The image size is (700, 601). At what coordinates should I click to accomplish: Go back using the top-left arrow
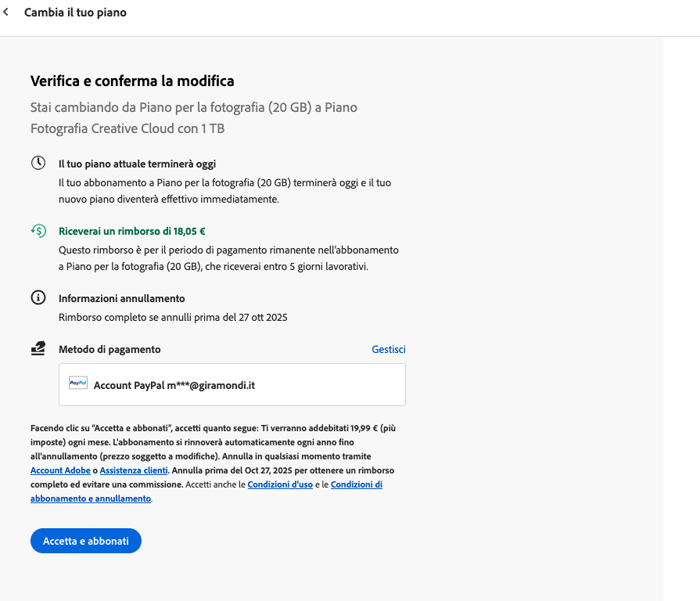point(7,13)
